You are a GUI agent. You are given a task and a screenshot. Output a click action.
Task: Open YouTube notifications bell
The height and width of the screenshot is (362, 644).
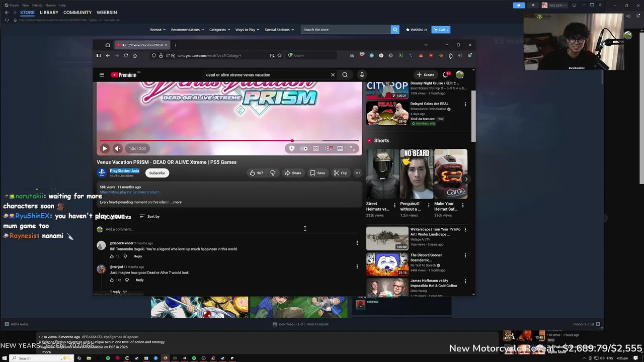pos(446,75)
